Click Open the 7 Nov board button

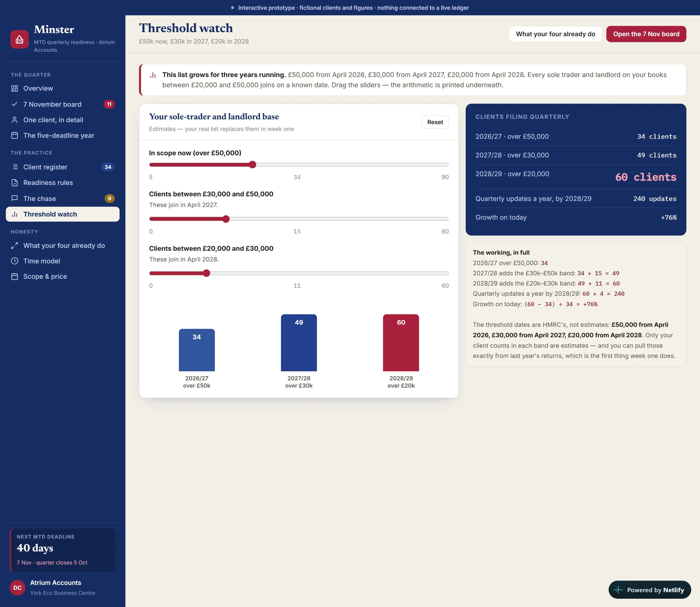pos(646,34)
